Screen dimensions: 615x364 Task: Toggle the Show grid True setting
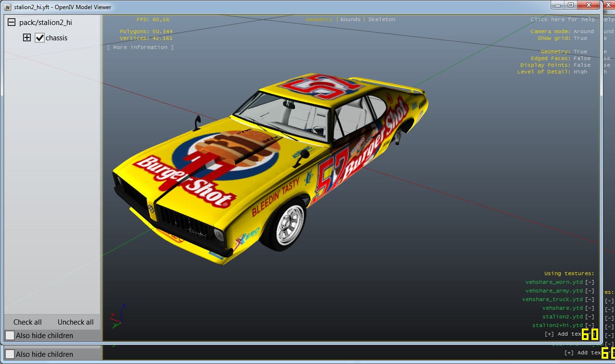click(580, 38)
